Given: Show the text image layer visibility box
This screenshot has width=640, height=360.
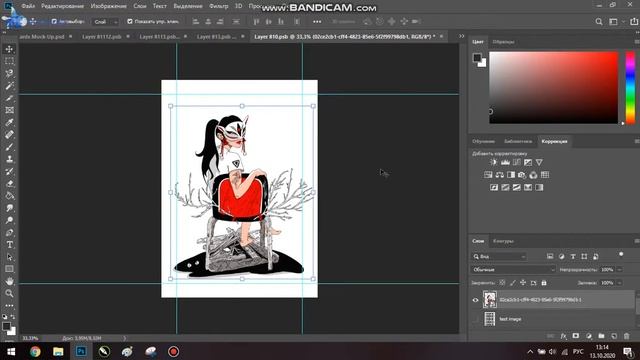Looking at the screenshot, I should [x=476, y=319].
